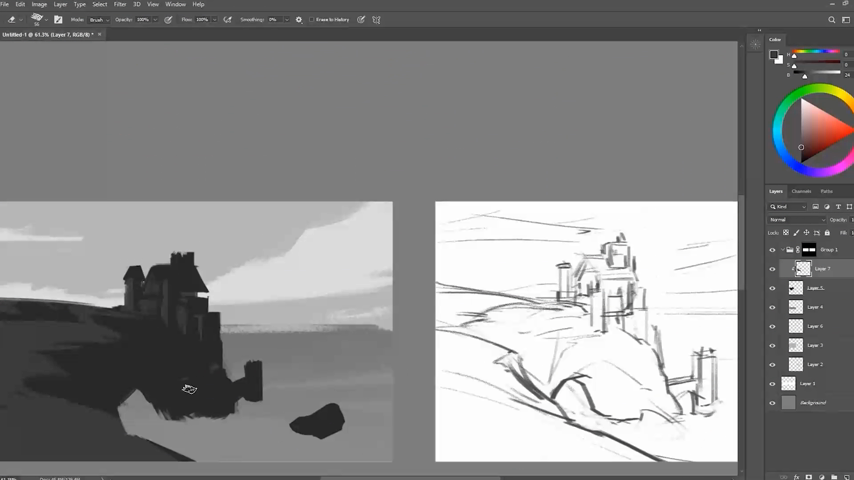Screen dimensions: 854x480
Task: Enable Erase to History checkbox
Action: (x=312, y=20)
